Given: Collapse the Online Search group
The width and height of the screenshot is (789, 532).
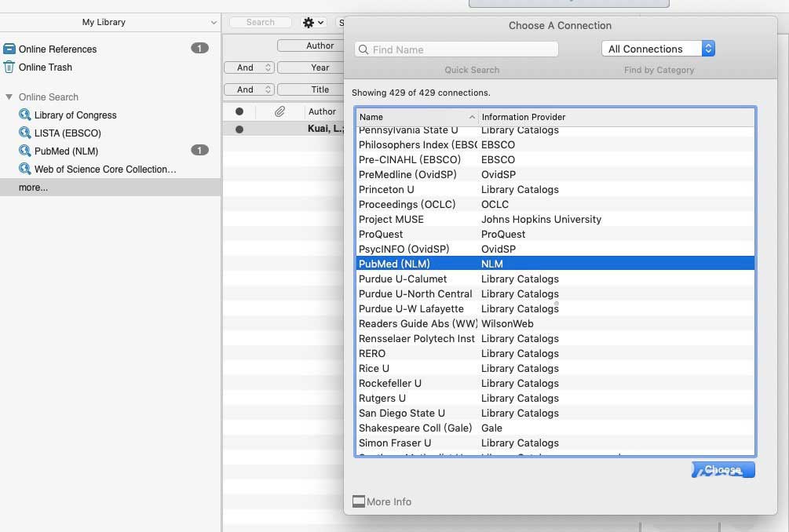Looking at the screenshot, I should coord(9,97).
